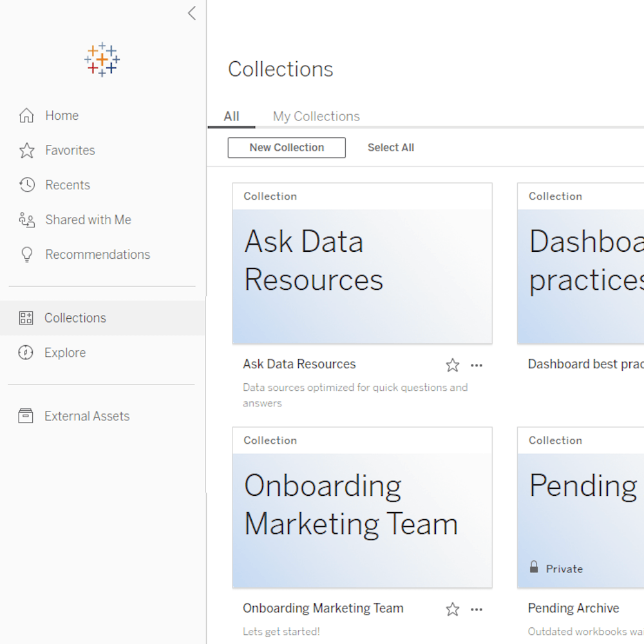This screenshot has height=644, width=644.
Task: Click the Recommendations lightbulb icon
Action: pos(26,255)
